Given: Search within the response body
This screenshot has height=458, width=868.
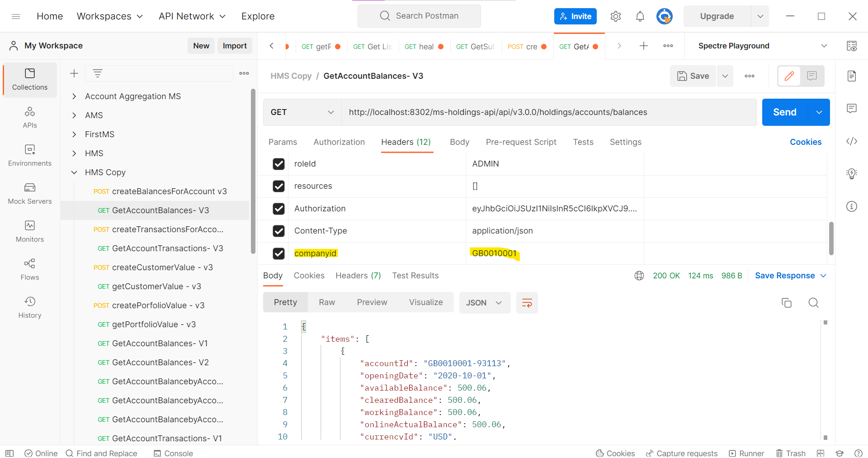Looking at the screenshot, I should [813, 303].
